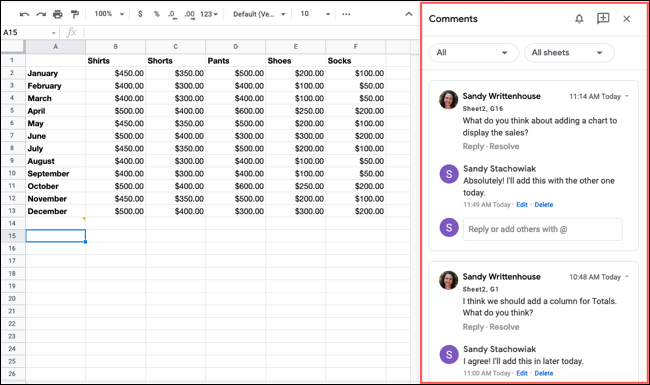The image size is (650, 385).
Task: Select column F header
Action: (356, 47)
